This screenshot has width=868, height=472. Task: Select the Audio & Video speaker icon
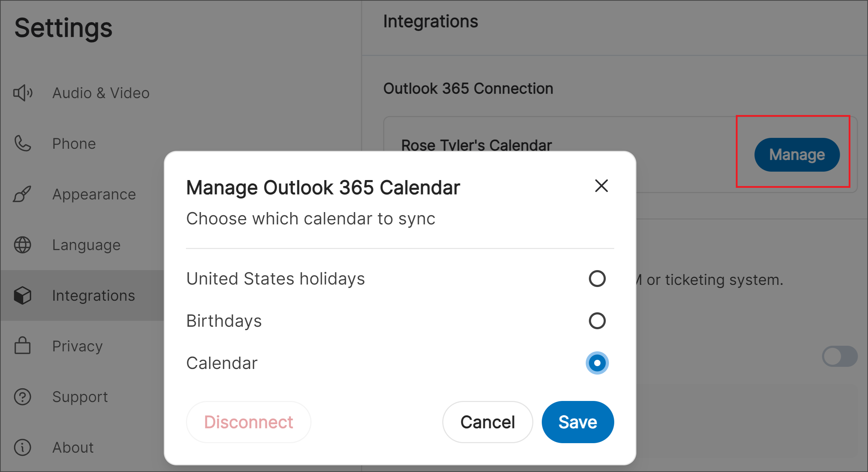[22, 93]
